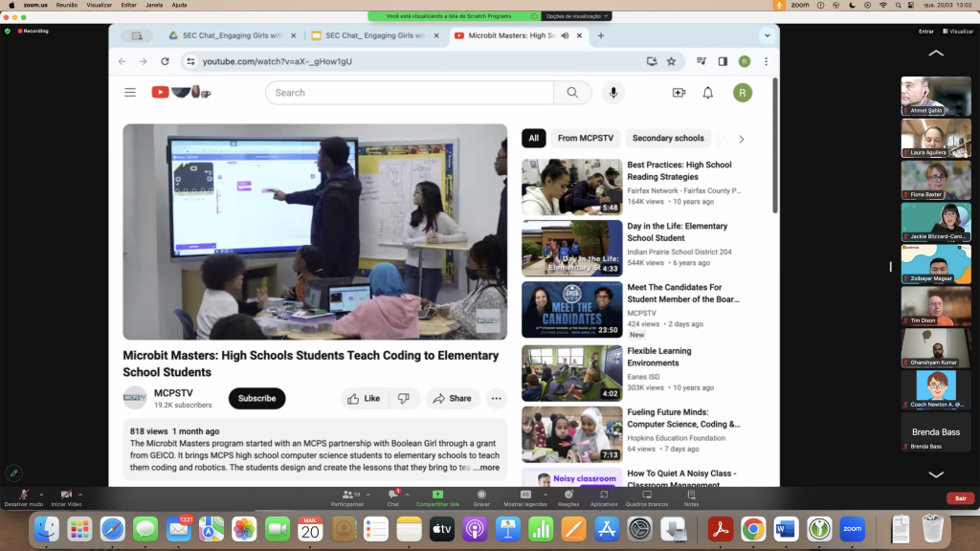Viewport: 980px width, 551px height.
Task: Open YouTube notifications bell
Action: 708,93
